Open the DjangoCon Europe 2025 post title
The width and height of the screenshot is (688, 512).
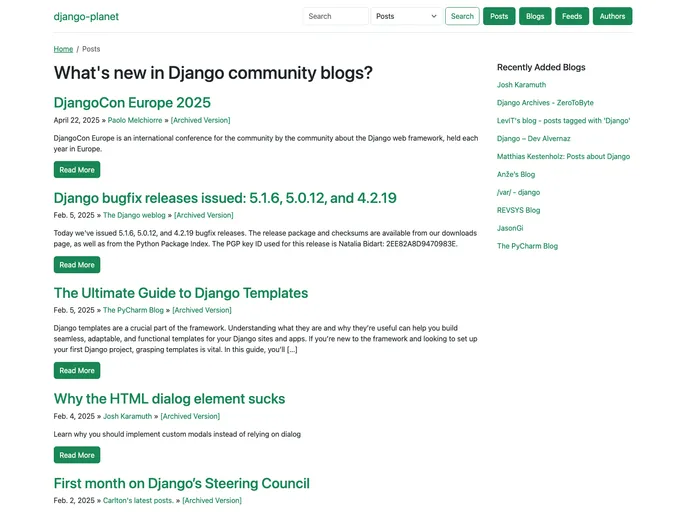tap(132, 103)
